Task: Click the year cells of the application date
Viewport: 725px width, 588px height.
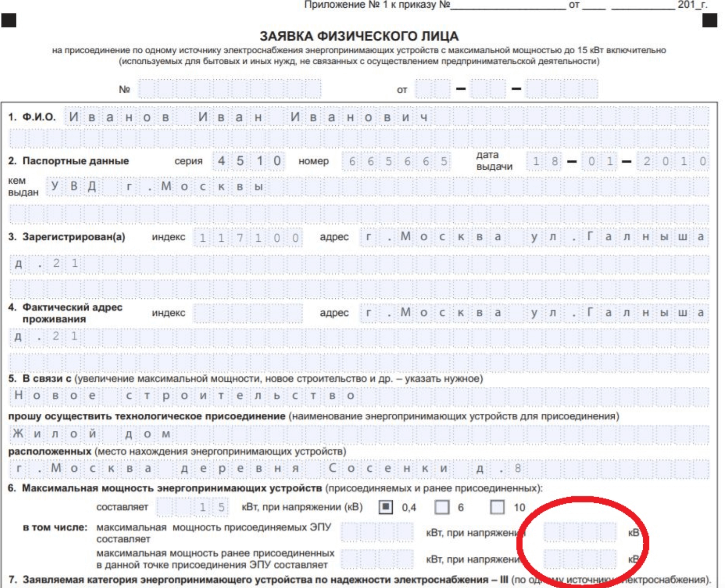Action: click(561, 89)
